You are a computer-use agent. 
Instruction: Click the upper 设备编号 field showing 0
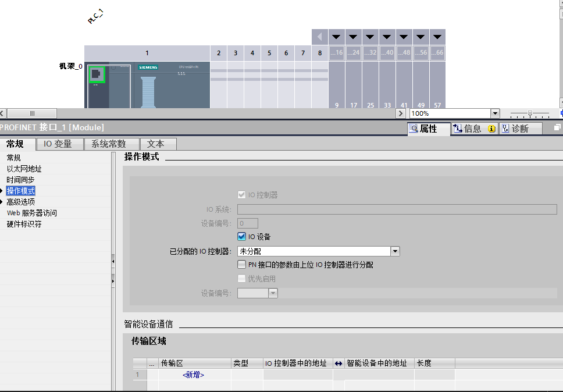(x=248, y=223)
